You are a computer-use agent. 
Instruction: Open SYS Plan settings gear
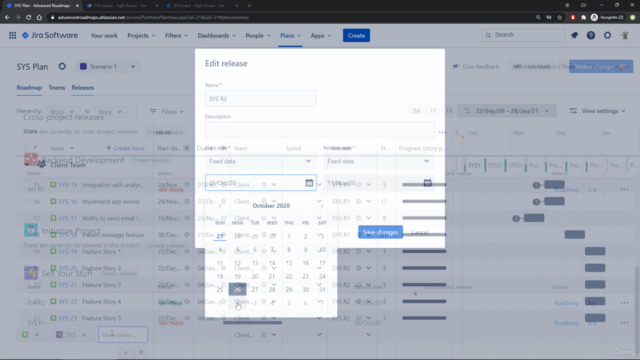(62, 66)
